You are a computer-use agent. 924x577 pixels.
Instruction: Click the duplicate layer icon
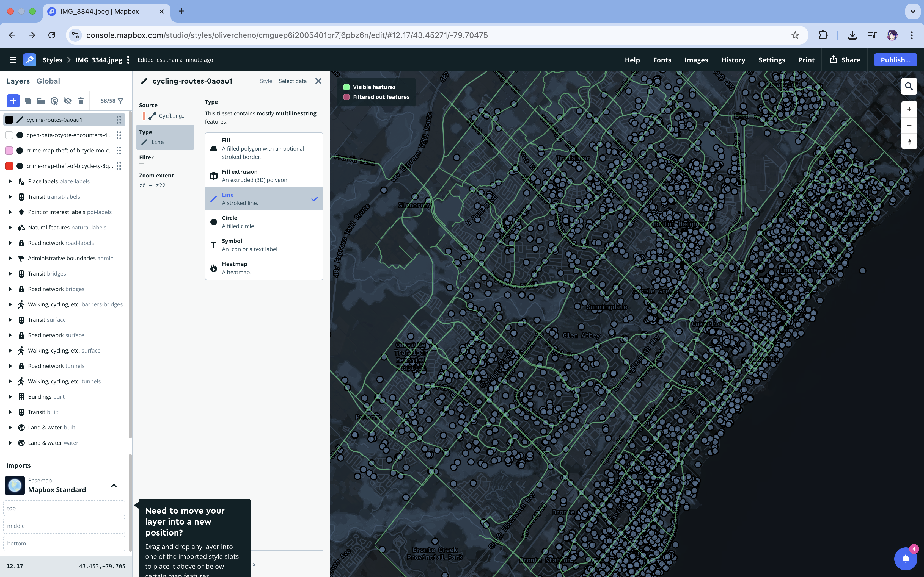click(x=28, y=101)
